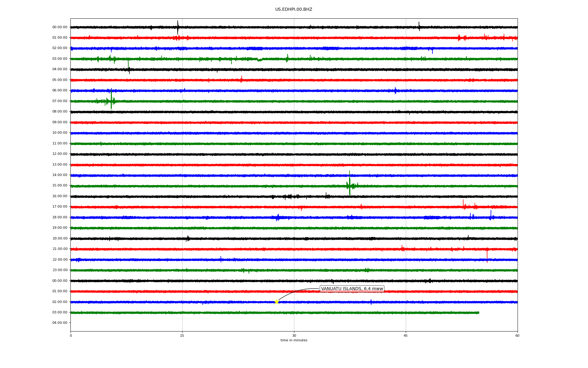Click the 15:00:00 row time label
This screenshot has width=588, height=368.
point(60,186)
